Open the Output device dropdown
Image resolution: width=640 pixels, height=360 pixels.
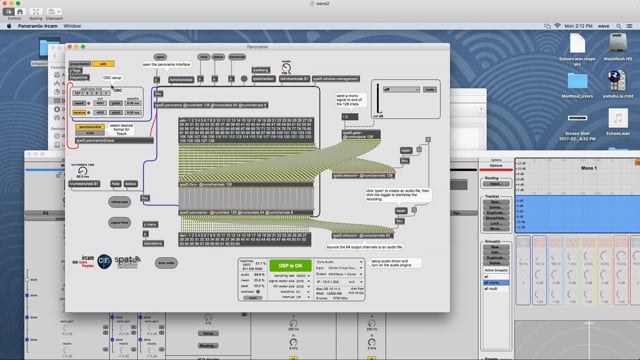click(344, 274)
